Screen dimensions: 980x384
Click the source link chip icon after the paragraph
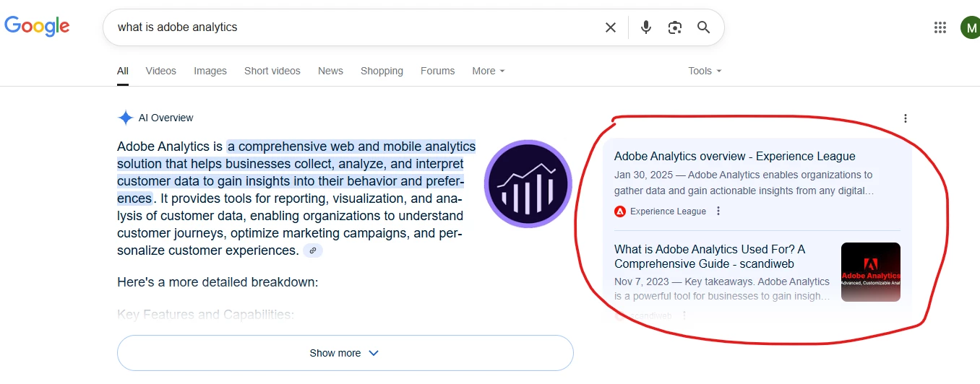coord(313,250)
